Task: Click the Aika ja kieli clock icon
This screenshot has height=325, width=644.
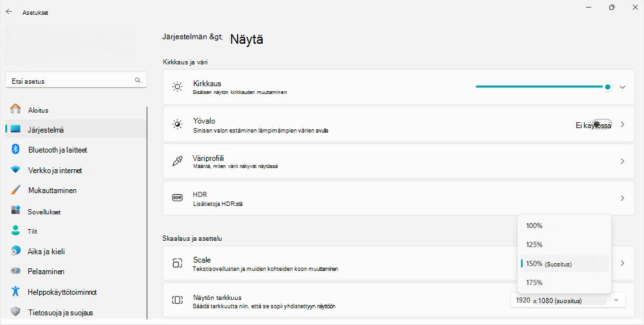Action: pos(15,250)
